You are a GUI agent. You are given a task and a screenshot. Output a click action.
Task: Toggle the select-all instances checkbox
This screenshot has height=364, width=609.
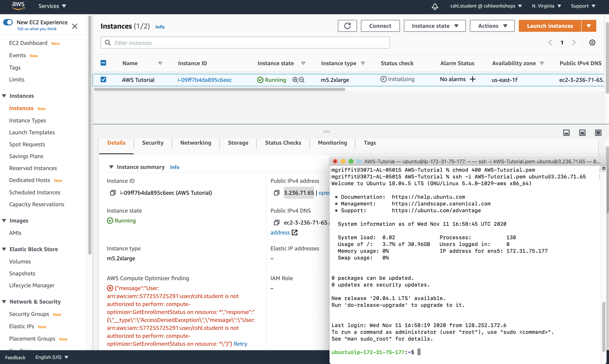104,63
